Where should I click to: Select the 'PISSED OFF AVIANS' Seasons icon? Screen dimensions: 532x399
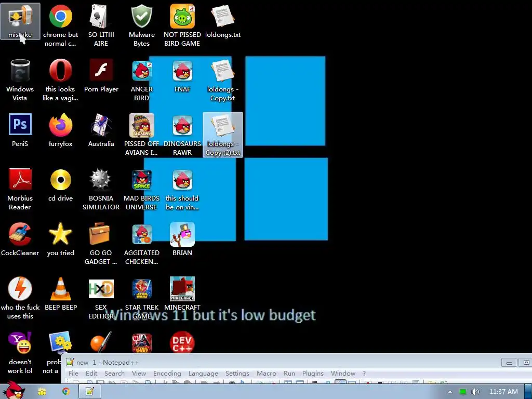click(x=141, y=135)
